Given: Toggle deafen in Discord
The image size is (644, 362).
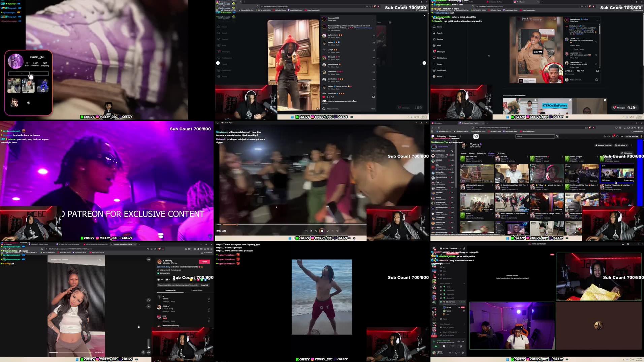Looking at the screenshot, I should [456, 353].
